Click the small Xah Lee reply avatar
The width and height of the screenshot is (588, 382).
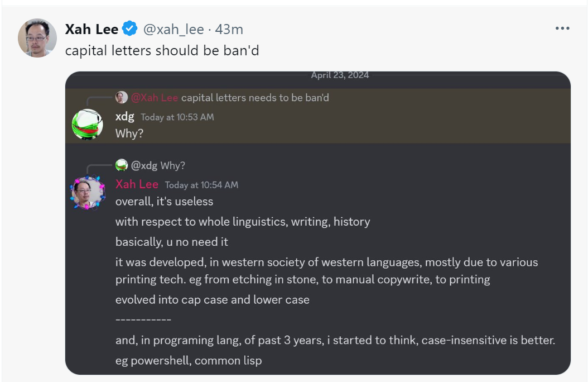click(x=122, y=97)
